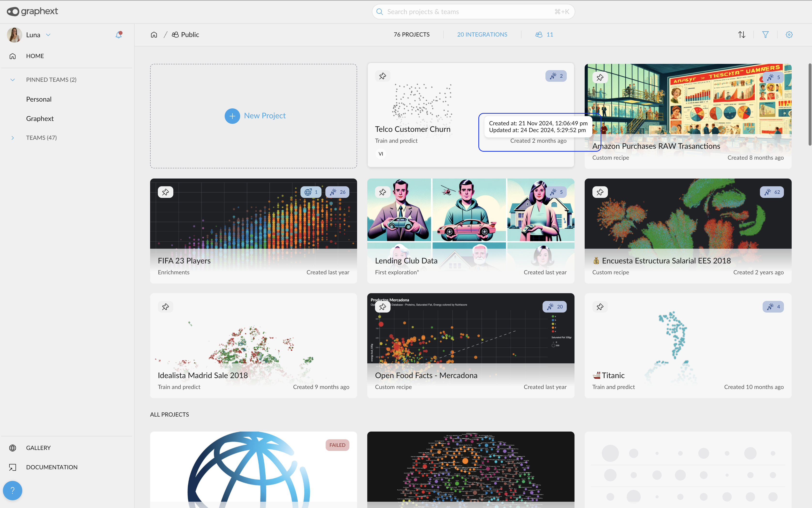812x508 pixels.
Task: Click the page vertical scrollbar
Action: click(810, 105)
